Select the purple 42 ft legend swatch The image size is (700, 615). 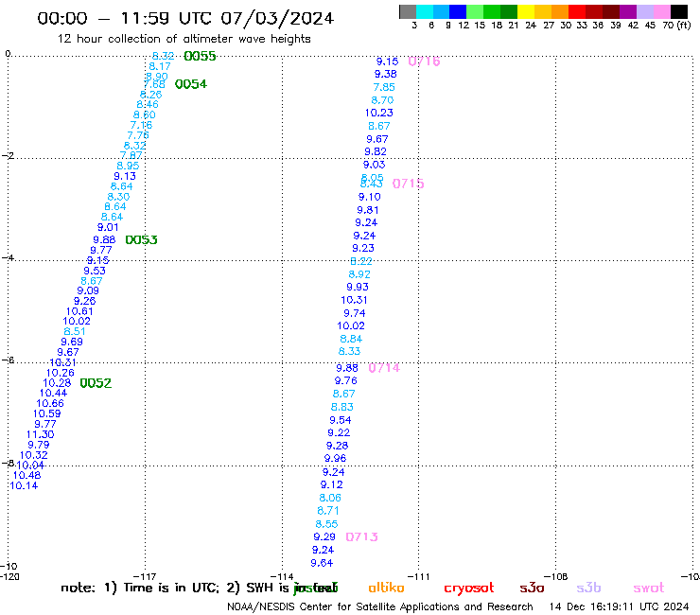coord(628,11)
